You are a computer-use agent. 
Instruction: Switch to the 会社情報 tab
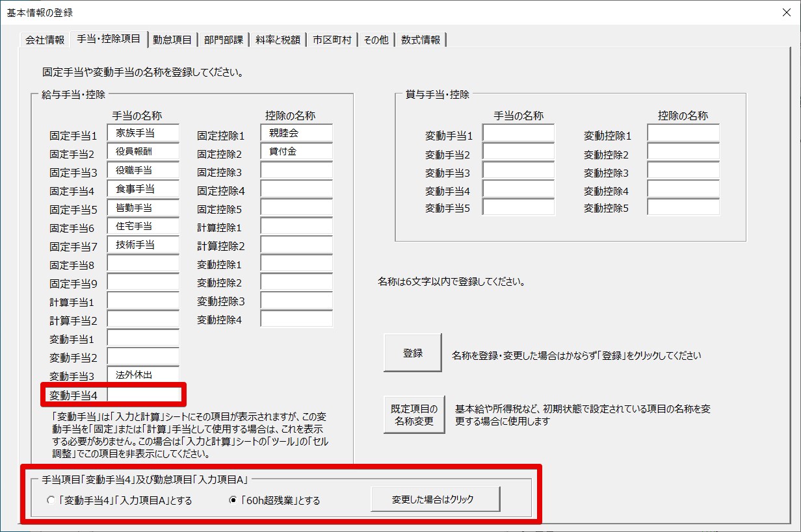point(45,40)
